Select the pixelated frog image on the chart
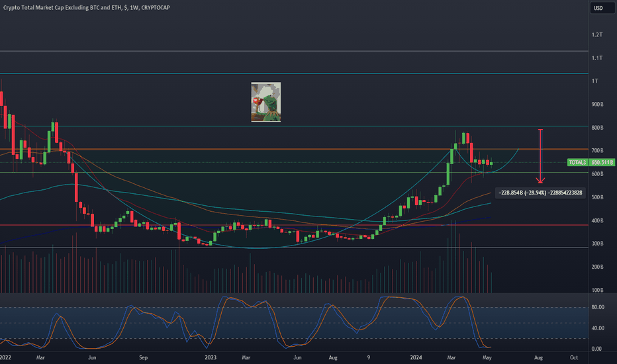 tap(266, 102)
